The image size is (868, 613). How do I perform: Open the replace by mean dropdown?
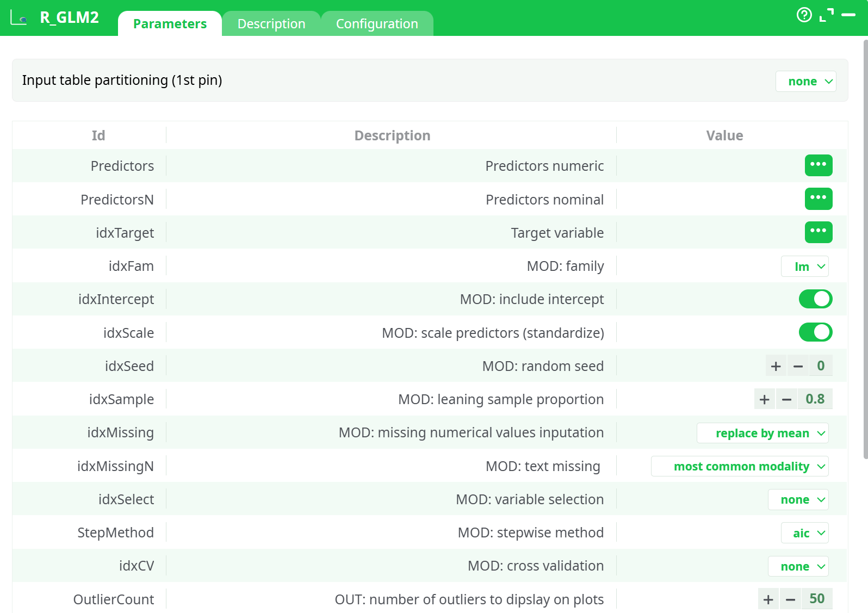pyautogui.click(x=762, y=433)
